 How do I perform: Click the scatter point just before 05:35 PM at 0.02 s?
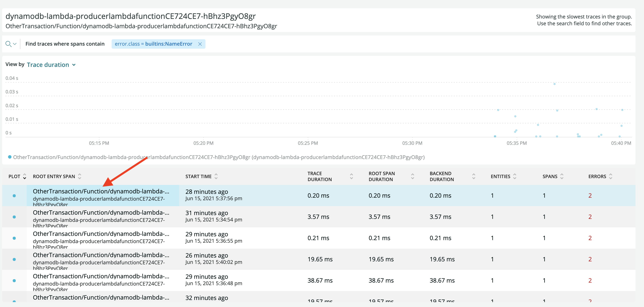coord(498,110)
